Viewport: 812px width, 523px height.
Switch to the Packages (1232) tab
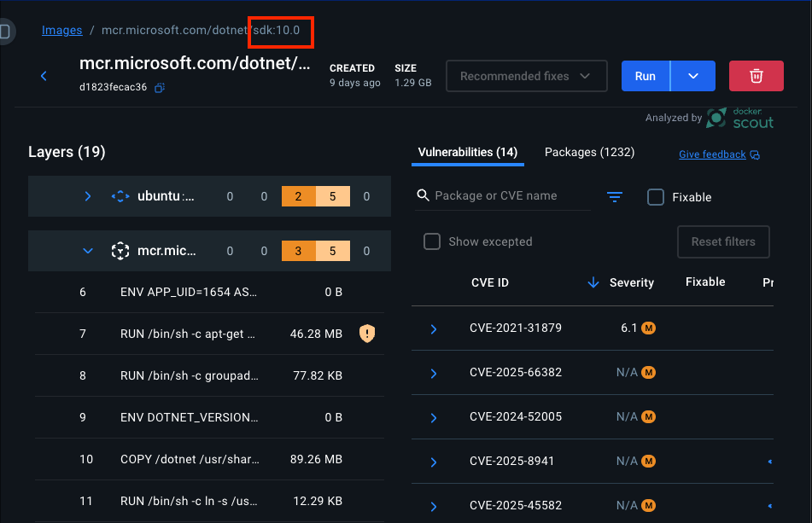(589, 152)
